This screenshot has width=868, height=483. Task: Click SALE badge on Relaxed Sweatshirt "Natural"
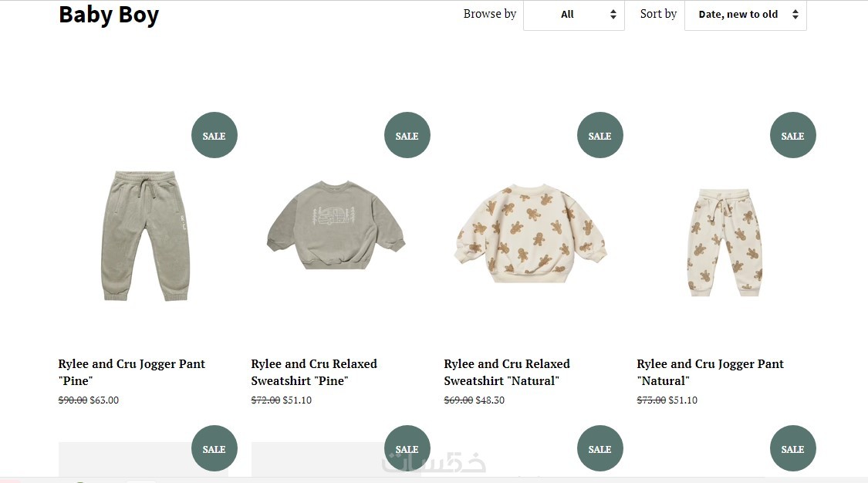[x=599, y=135]
